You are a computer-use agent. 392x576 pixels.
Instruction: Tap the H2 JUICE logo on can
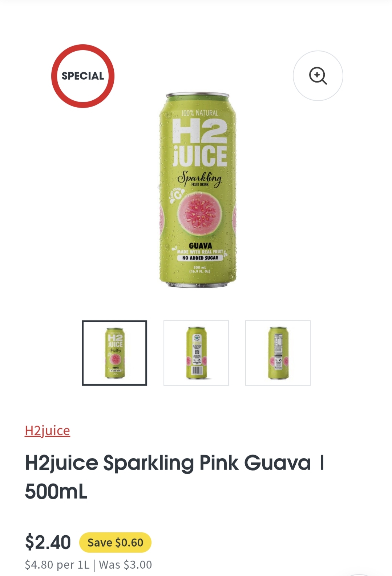[x=200, y=143]
